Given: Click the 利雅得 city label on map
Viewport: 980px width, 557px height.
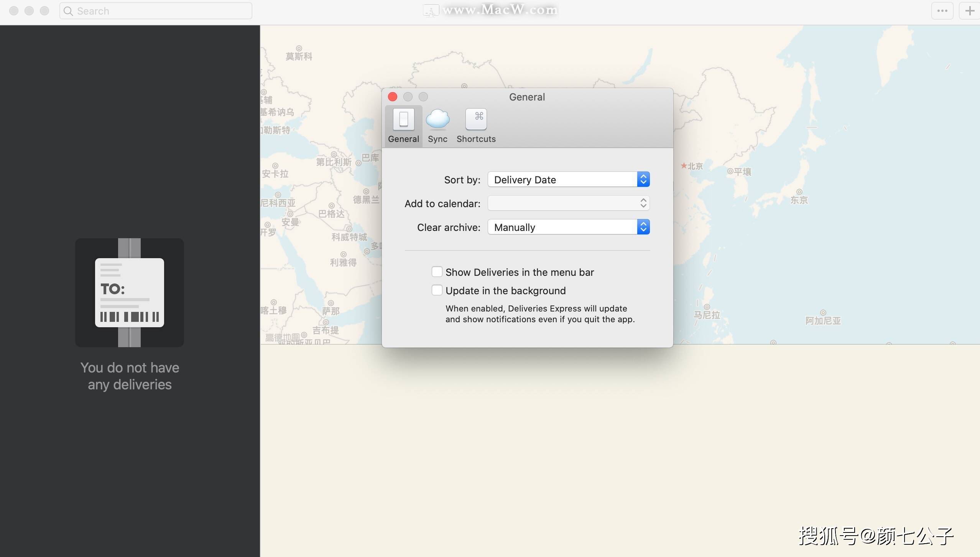Looking at the screenshot, I should tap(344, 263).
